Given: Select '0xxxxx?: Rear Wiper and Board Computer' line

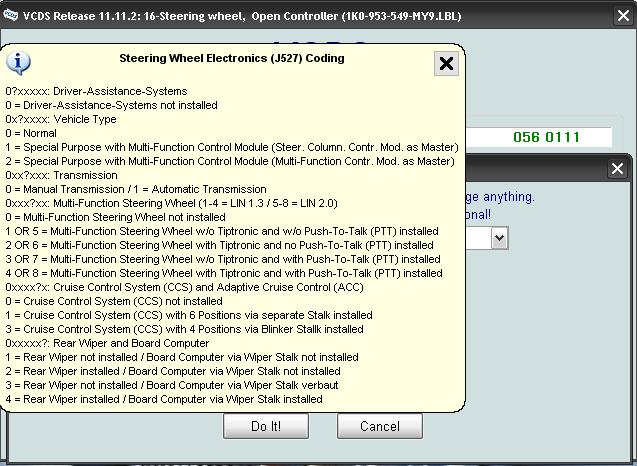Looking at the screenshot, I should (107, 343).
